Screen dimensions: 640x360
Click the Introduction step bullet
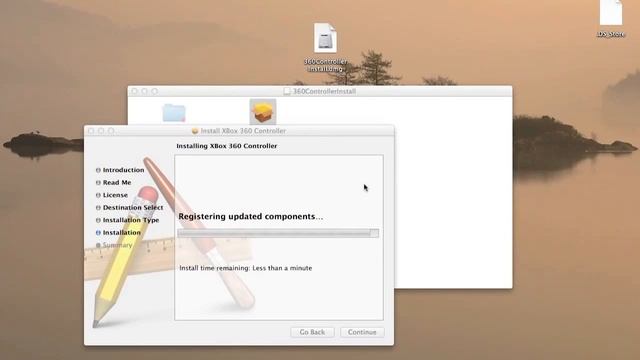click(98, 170)
